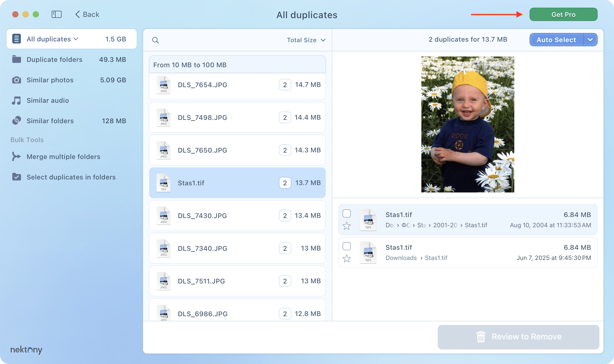Check the Stas1.tif from Aug 10, 2004
This screenshot has height=364, width=614.
(x=347, y=213)
